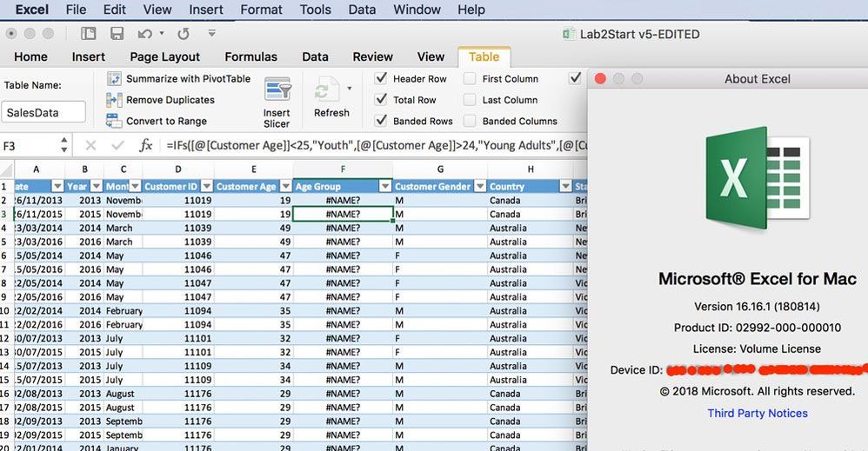
Task: Open the Year column filter dropdown
Action: (x=97, y=187)
